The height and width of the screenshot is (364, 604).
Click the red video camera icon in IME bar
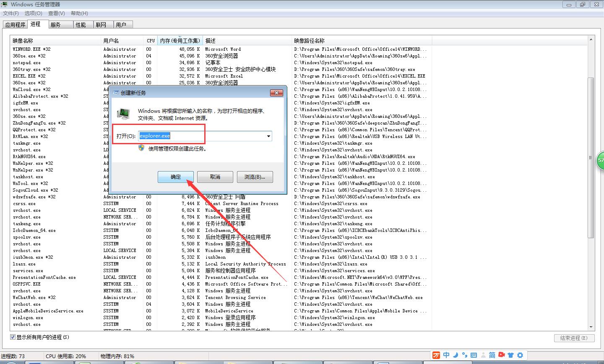pyautogui.click(x=501, y=355)
